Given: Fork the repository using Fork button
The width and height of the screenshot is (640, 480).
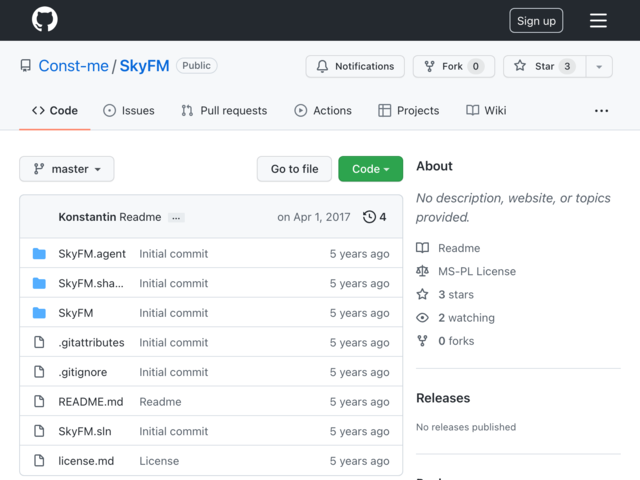Looking at the screenshot, I should tap(454, 66).
